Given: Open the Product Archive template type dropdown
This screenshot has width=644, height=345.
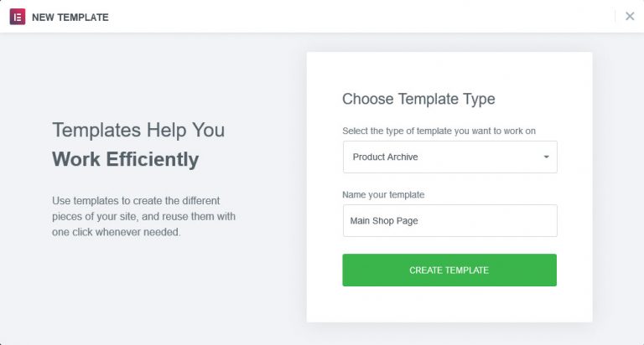Looking at the screenshot, I should click(449, 157).
